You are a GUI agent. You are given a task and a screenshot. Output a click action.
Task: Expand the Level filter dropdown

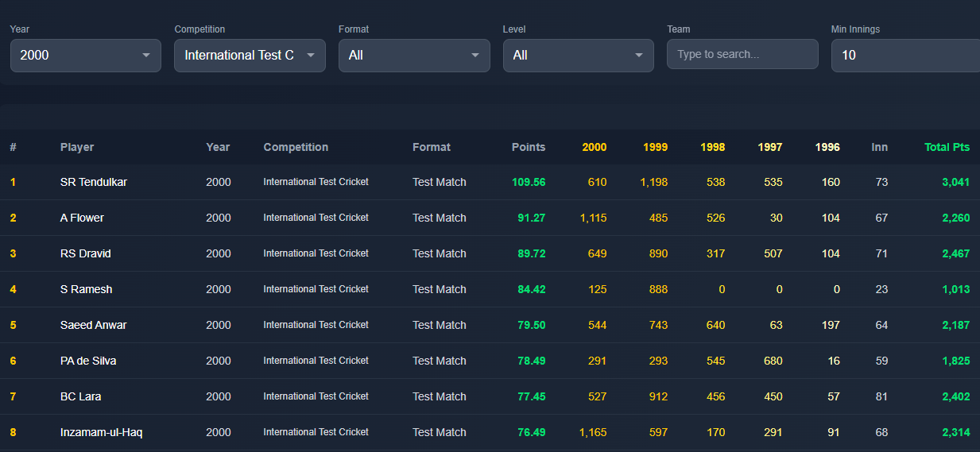tap(578, 56)
